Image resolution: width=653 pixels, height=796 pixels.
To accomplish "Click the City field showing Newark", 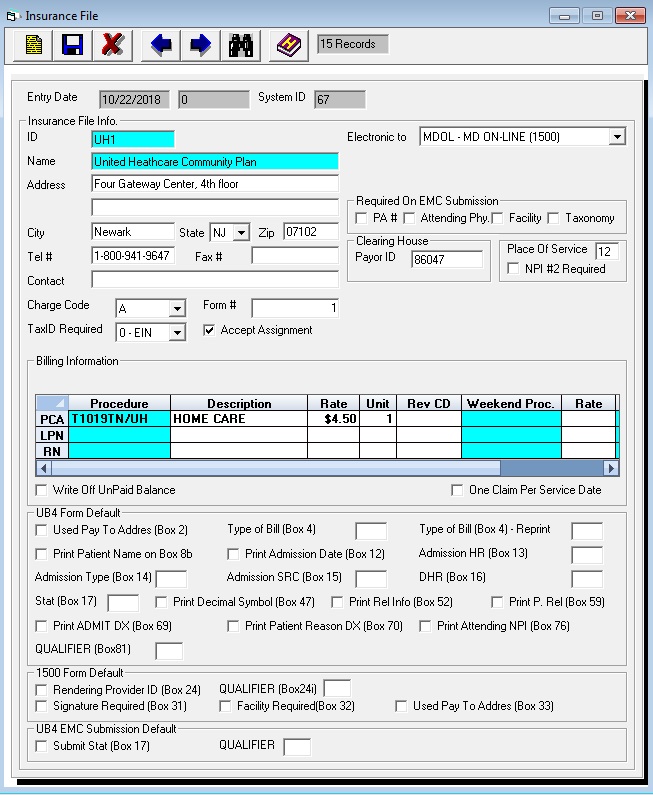I will (133, 232).
